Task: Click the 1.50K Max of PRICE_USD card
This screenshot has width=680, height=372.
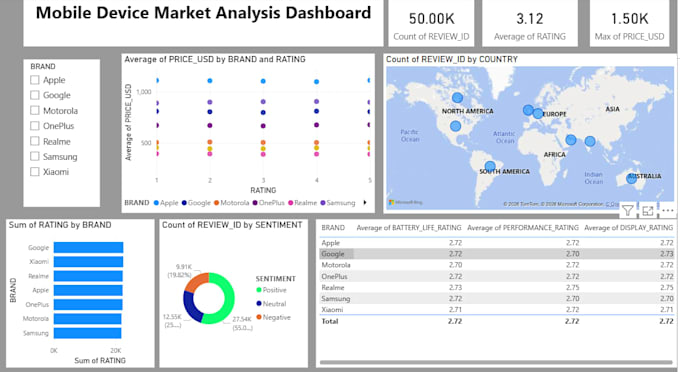Action: pos(629,23)
